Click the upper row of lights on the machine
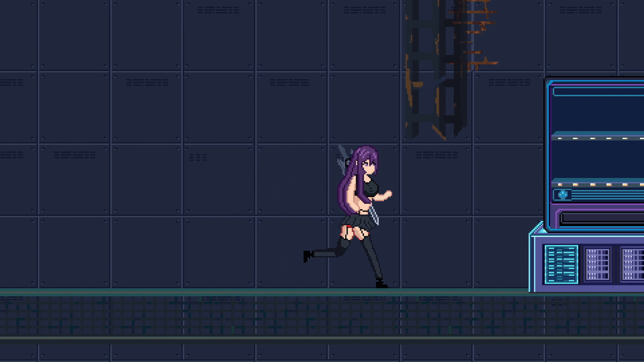 pyautogui.click(x=598, y=138)
